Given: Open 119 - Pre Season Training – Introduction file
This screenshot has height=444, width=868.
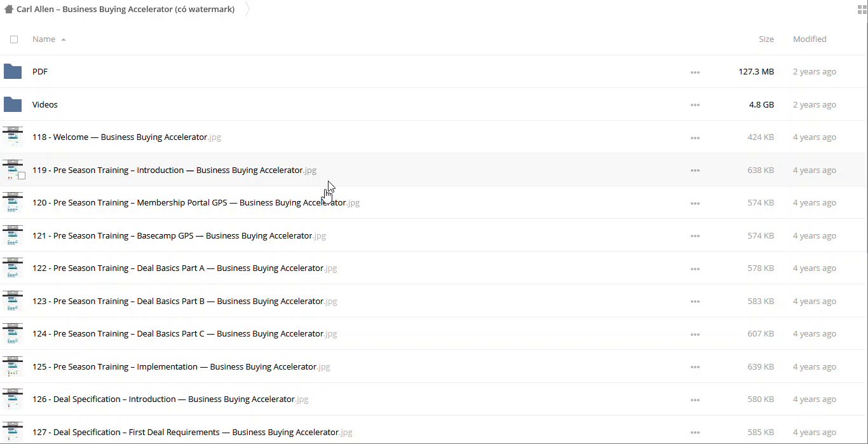Looking at the screenshot, I should pos(174,170).
